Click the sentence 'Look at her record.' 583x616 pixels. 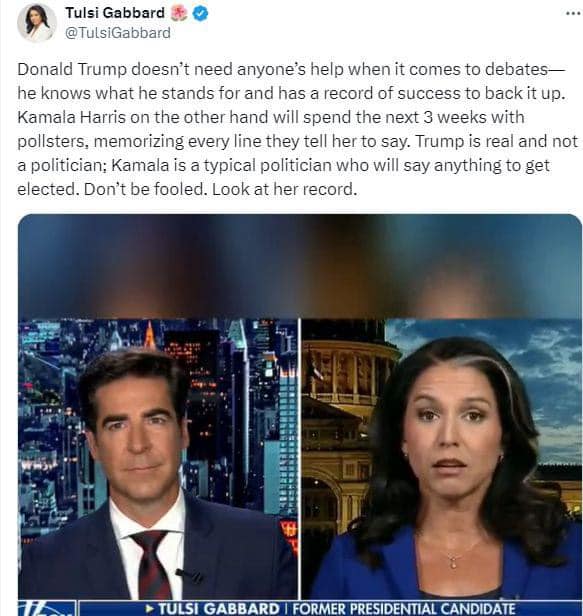click(x=284, y=189)
